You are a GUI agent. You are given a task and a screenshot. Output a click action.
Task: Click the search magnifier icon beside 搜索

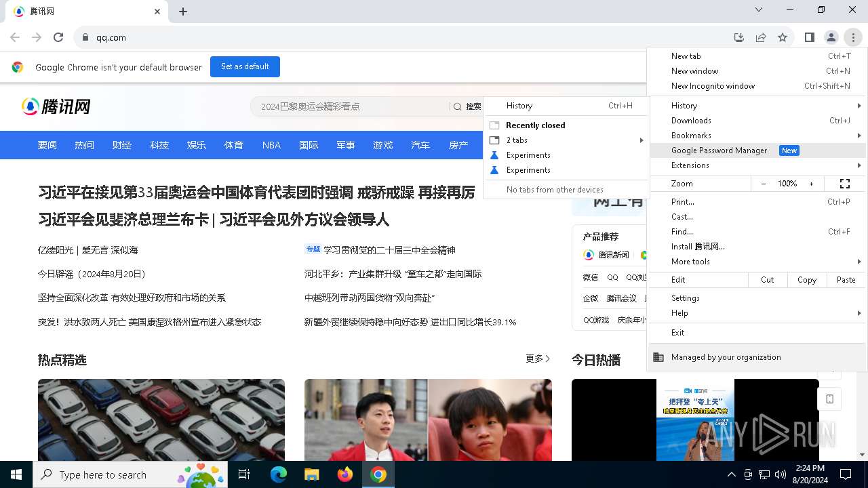coord(458,106)
